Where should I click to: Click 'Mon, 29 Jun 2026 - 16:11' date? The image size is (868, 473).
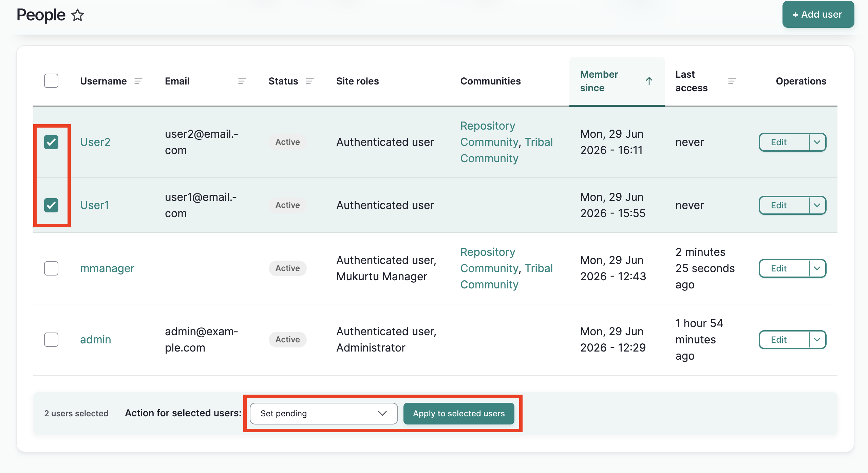(612, 142)
